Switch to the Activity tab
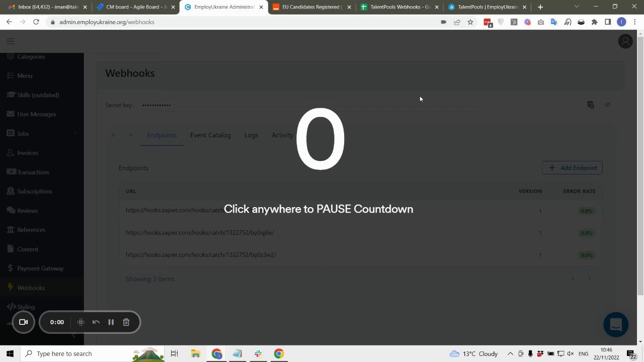 pyautogui.click(x=282, y=135)
